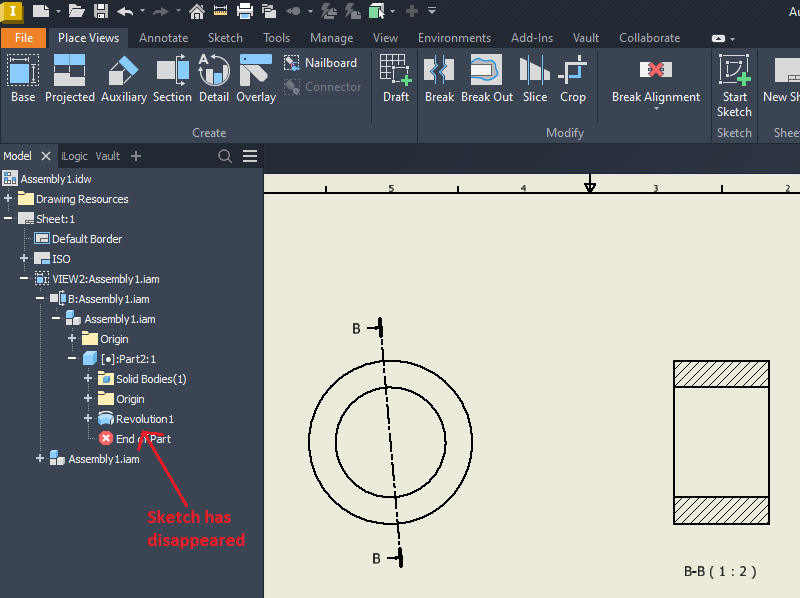Open the Vault ribbon tab
The image size is (800, 598).
[585, 38]
